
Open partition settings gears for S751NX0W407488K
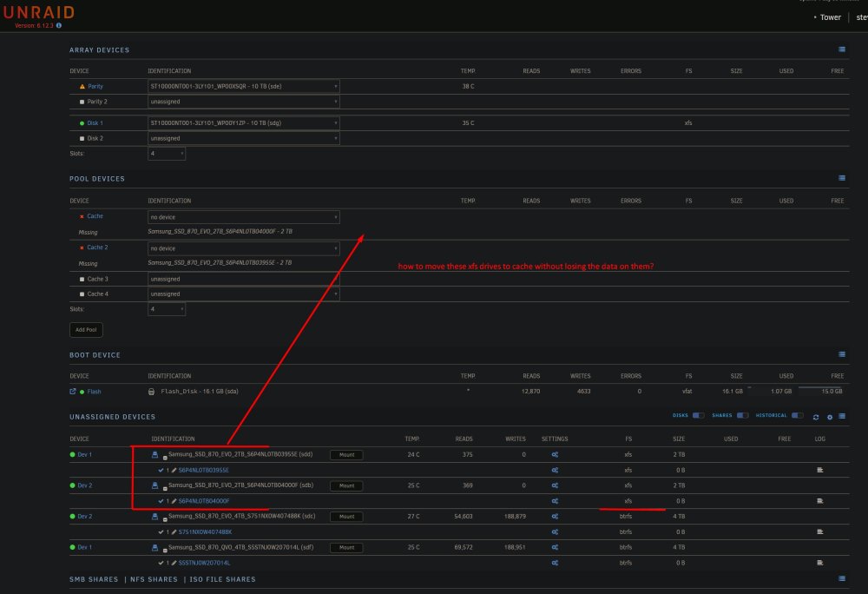[x=555, y=532]
